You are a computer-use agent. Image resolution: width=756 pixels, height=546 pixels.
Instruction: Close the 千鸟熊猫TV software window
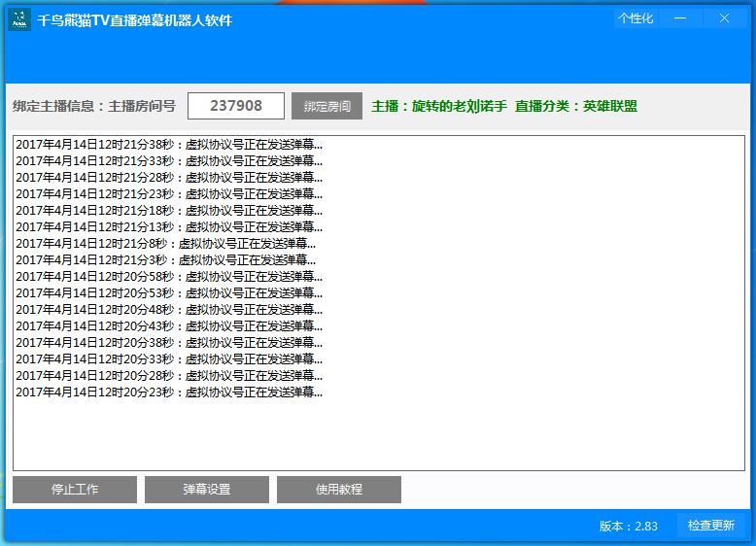pyautogui.click(x=724, y=18)
